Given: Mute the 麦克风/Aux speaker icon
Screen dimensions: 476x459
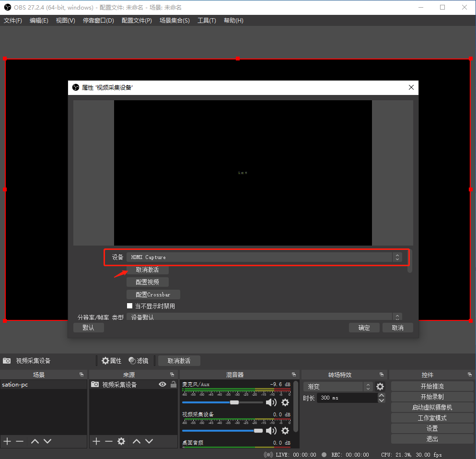Looking at the screenshot, I should click(x=271, y=402).
